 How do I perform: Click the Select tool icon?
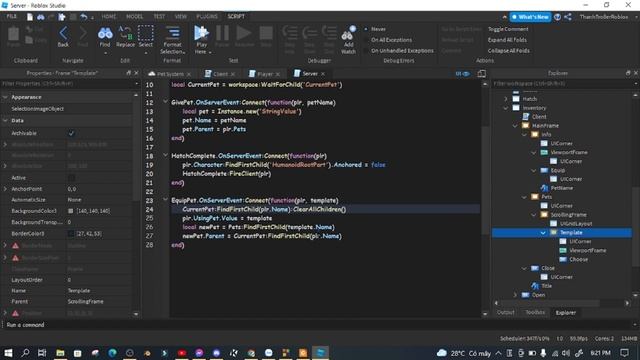(146, 33)
